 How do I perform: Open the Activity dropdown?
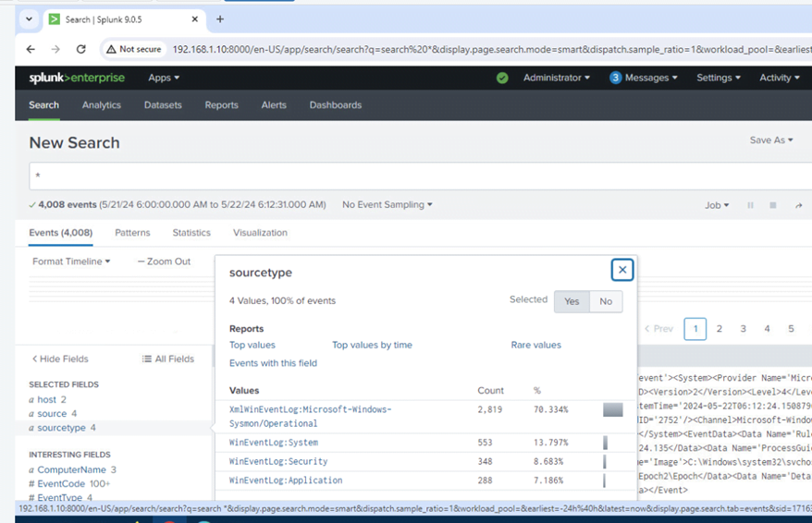click(780, 78)
